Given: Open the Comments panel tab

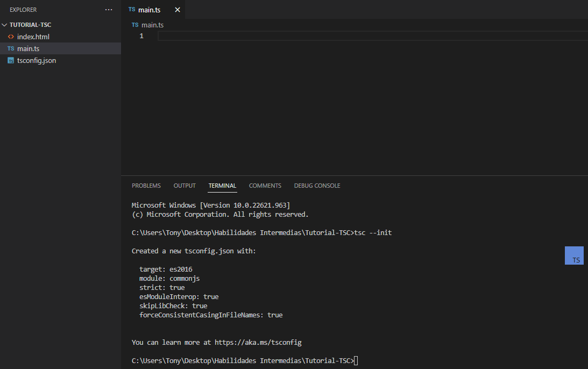Looking at the screenshot, I should [x=265, y=186].
